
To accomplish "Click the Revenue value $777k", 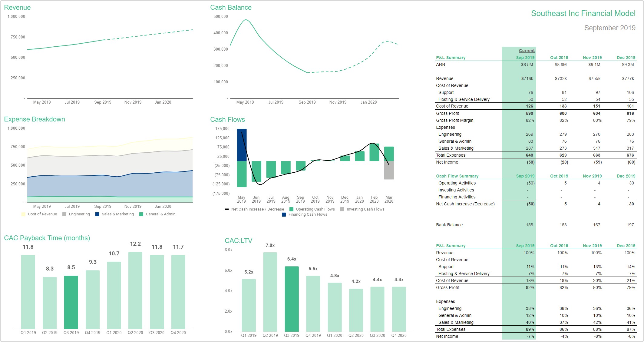I will (x=628, y=78).
